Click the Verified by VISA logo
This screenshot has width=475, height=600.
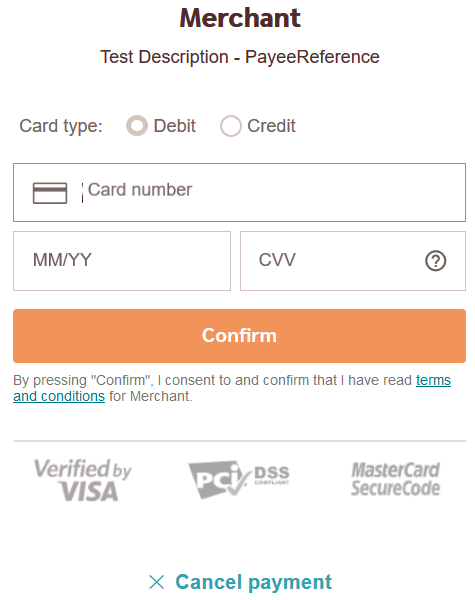click(x=83, y=480)
